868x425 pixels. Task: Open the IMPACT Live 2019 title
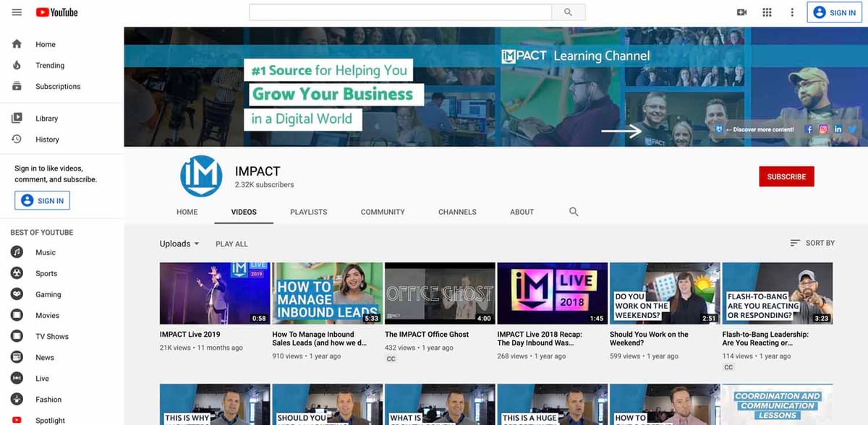point(190,334)
